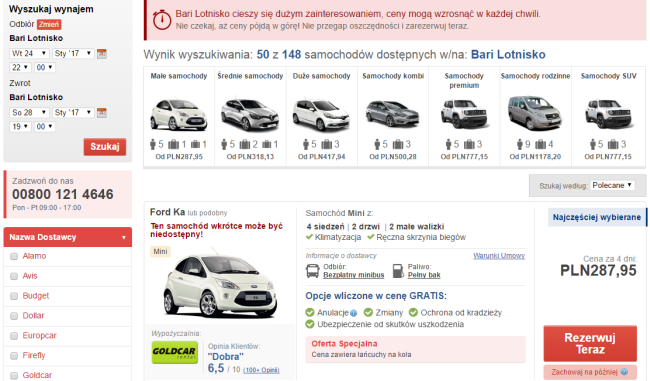The image size is (650, 381).
Task: Collapse the Nazwa Dostawcy filter header
Action: pos(68,237)
